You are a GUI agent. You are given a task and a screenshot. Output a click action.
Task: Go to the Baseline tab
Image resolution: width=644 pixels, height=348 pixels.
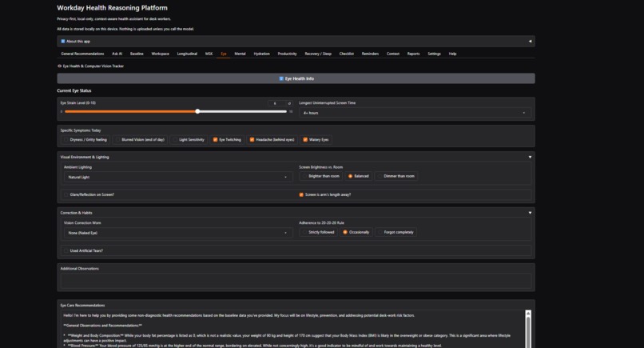coord(137,54)
